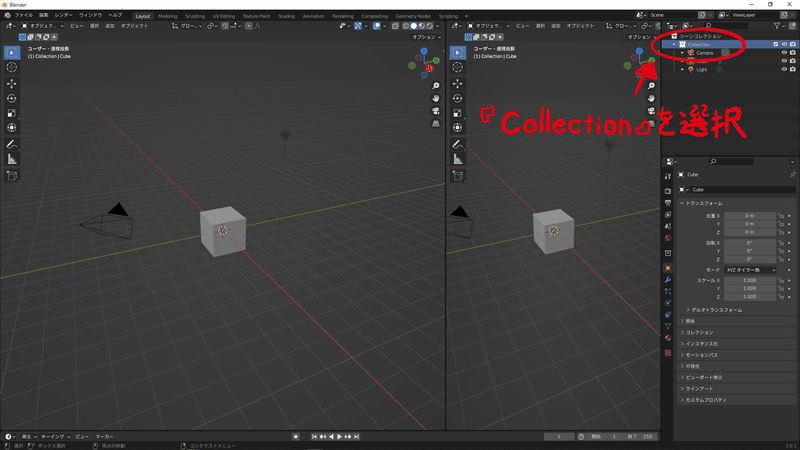
Task: Open the Scene properties tab
Action: 668,226
